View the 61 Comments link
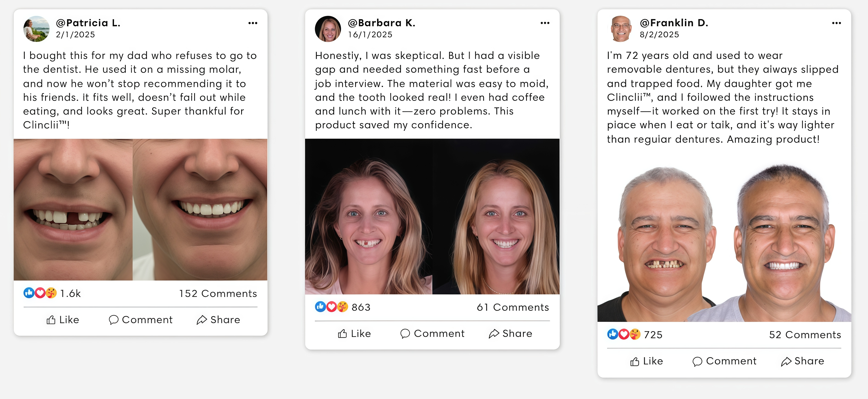The image size is (868, 399). 513,307
